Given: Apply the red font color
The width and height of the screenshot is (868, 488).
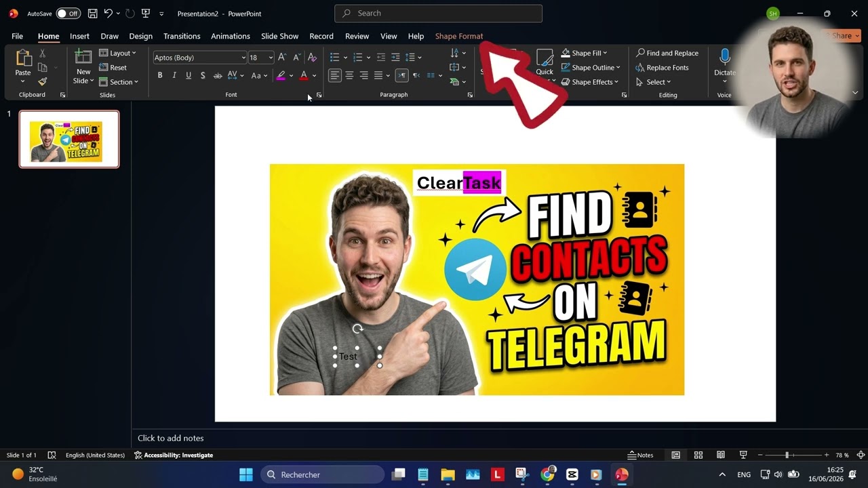Looking at the screenshot, I should (x=304, y=75).
